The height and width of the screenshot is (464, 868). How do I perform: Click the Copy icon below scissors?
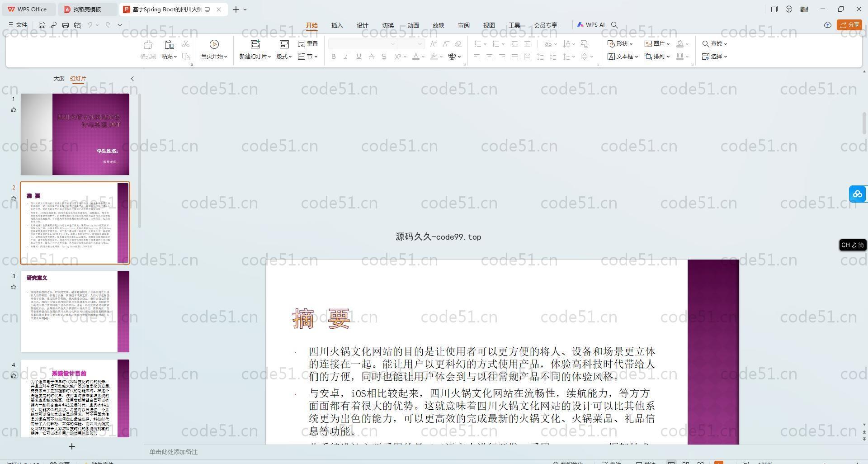click(x=186, y=57)
